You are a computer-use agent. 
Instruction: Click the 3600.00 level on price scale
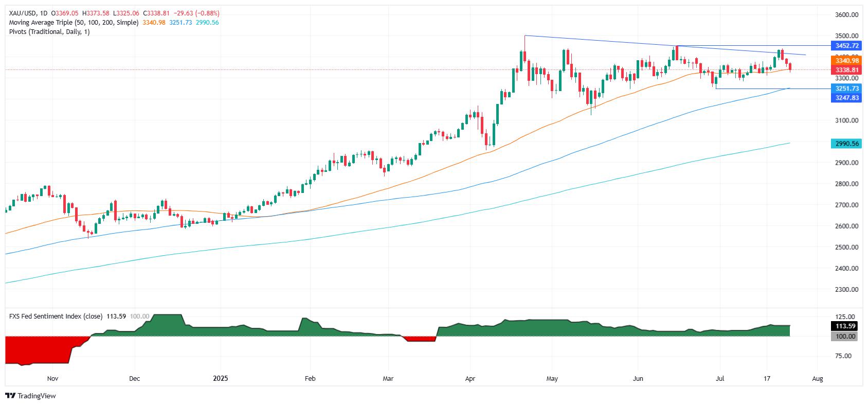[x=847, y=15]
